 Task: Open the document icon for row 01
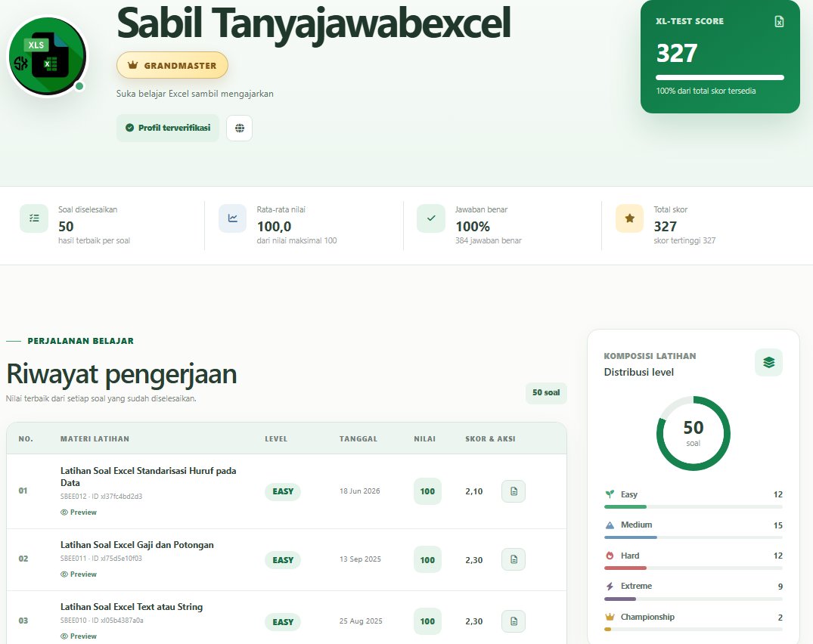514,491
